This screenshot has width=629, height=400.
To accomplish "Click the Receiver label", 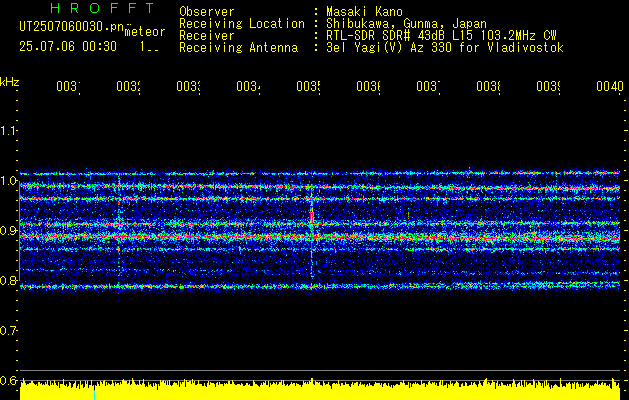I will 207,36.
